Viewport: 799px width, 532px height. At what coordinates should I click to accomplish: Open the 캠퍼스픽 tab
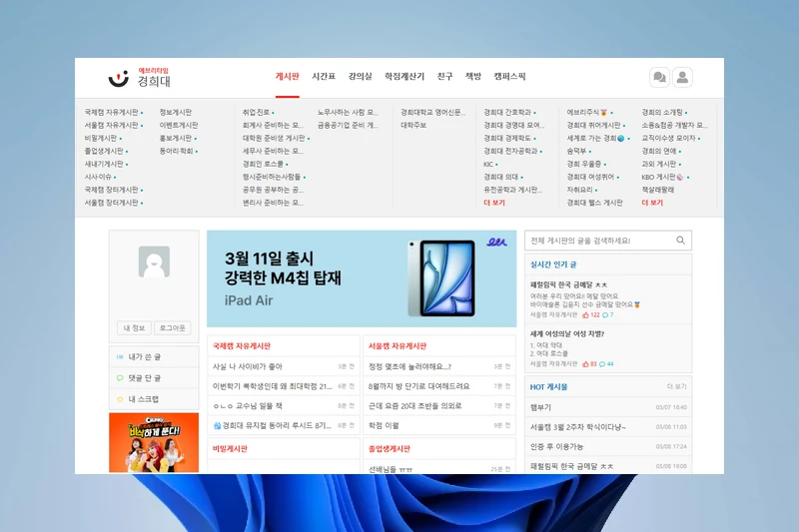pos(509,77)
